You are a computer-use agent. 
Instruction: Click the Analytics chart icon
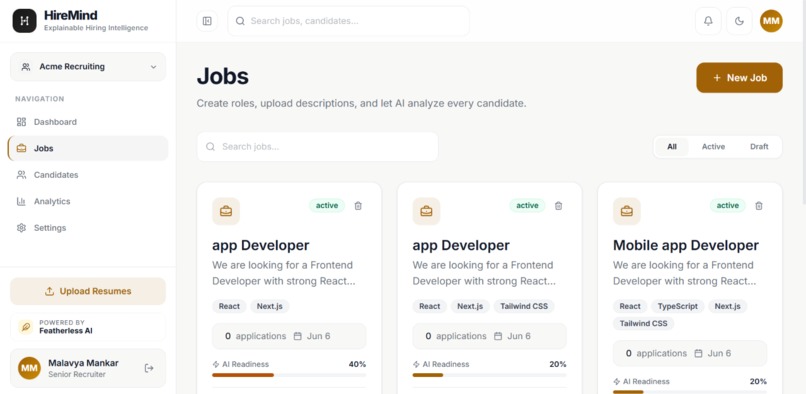[x=21, y=201]
